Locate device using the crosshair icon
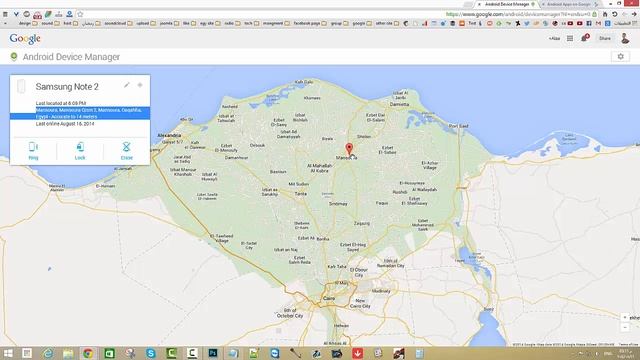This screenshot has height=360, width=640. coord(140,85)
